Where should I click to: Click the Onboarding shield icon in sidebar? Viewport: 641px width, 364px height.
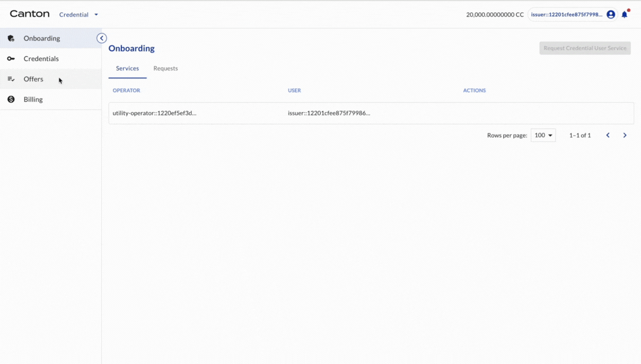pos(11,38)
